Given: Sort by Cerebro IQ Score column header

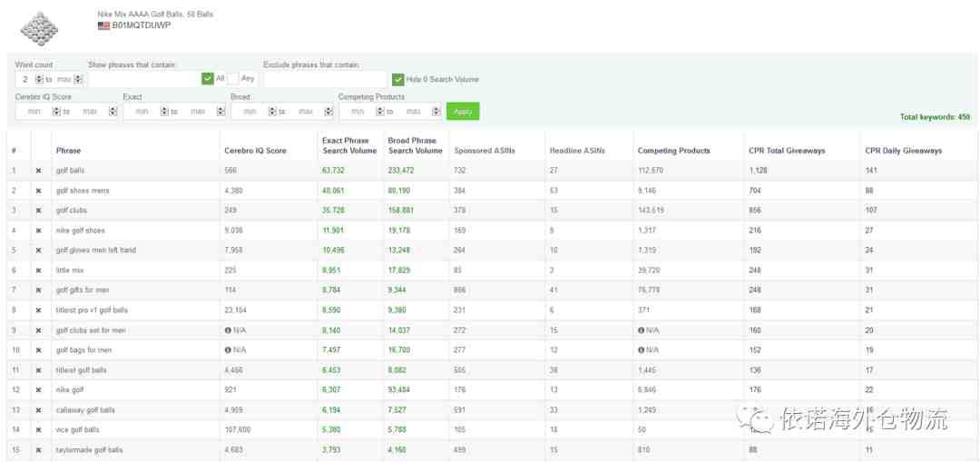Looking at the screenshot, I should tap(255, 151).
